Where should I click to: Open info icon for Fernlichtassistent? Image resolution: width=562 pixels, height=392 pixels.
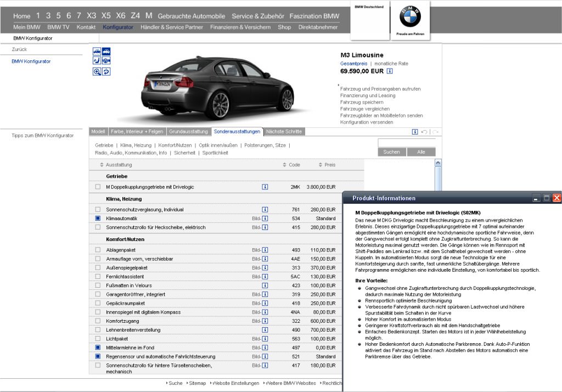[265, 277]
